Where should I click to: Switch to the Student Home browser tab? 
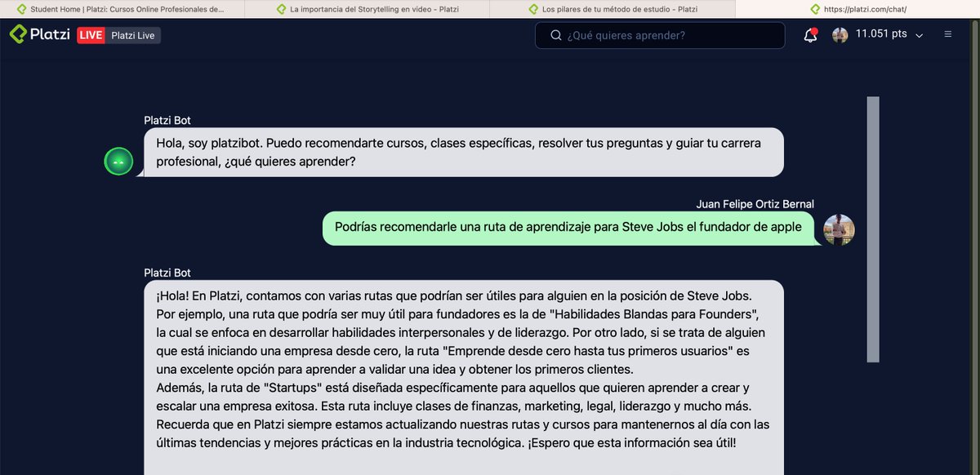(122, 9)
